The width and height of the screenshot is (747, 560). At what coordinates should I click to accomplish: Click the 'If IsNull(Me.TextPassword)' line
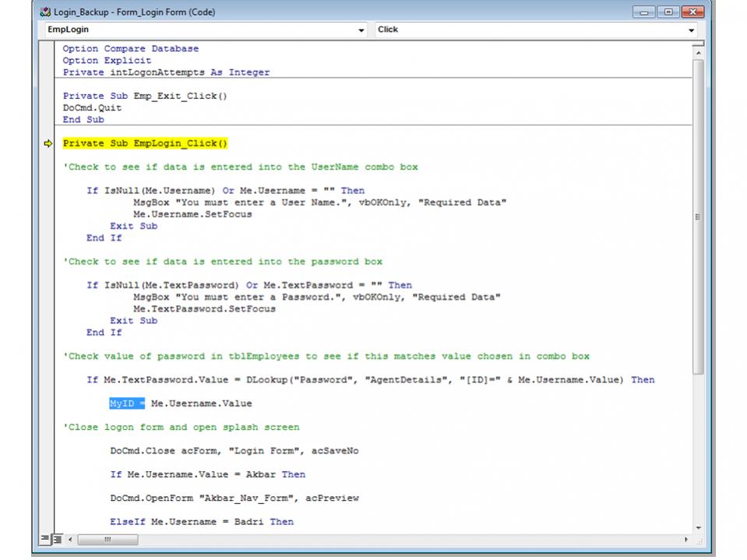249,285
